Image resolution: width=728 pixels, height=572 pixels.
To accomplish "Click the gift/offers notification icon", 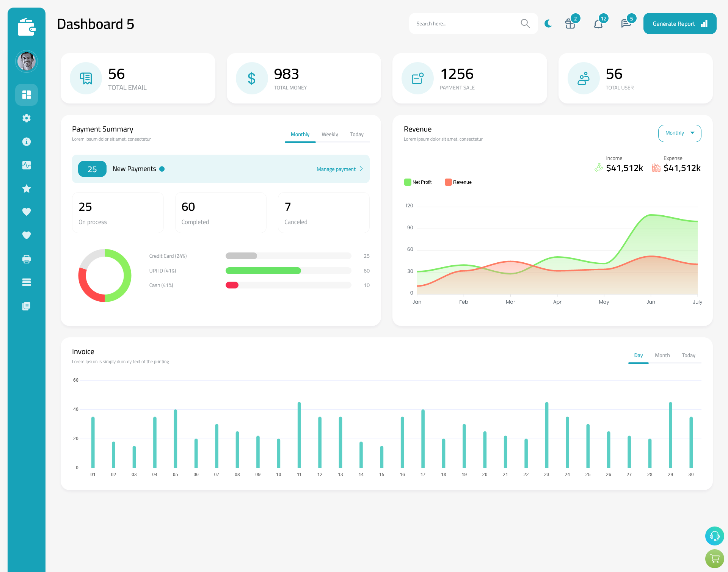I will 570,23.
